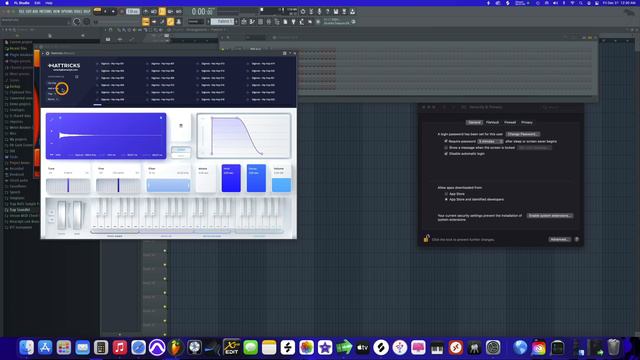Open Trash in the dock
The width and height of the screenshot is (640, 360).
point(613,348)
